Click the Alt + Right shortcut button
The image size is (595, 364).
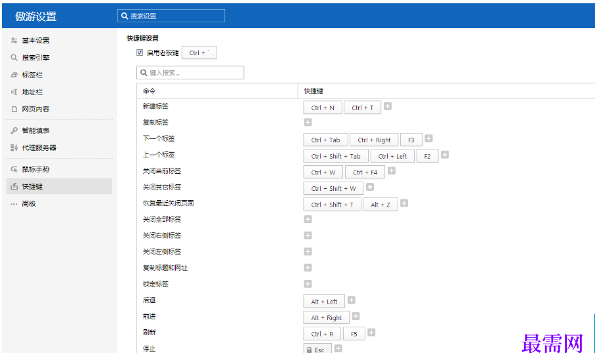(326, 317)
